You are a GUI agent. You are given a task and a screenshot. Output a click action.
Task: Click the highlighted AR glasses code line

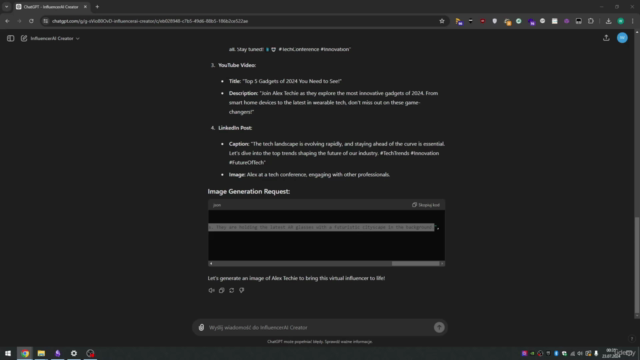click(x=321, y=227)
